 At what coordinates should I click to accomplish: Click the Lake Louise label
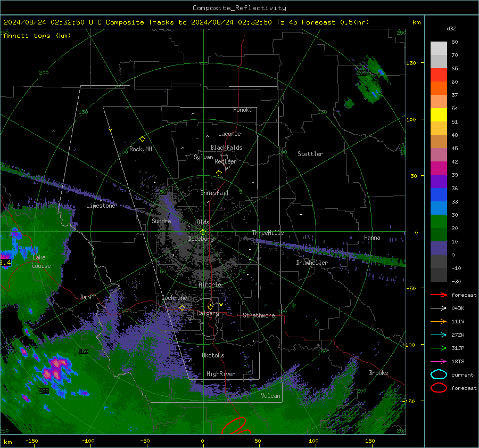(x=41, y=262)
